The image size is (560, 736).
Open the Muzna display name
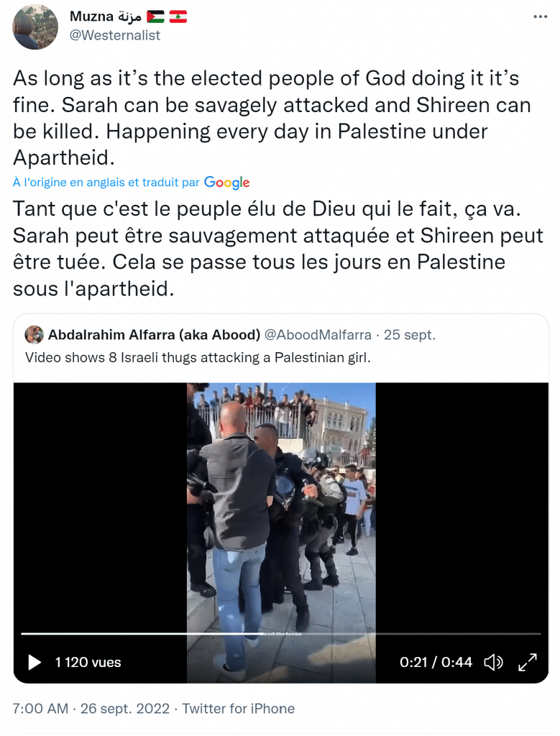click(x=106, y=17)
